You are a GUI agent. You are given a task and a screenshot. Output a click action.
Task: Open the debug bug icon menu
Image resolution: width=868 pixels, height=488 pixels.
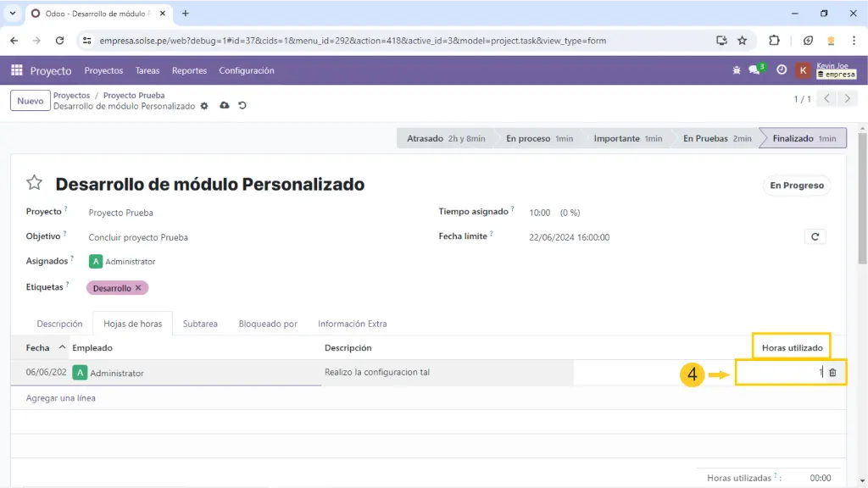(x=737, y=70)
